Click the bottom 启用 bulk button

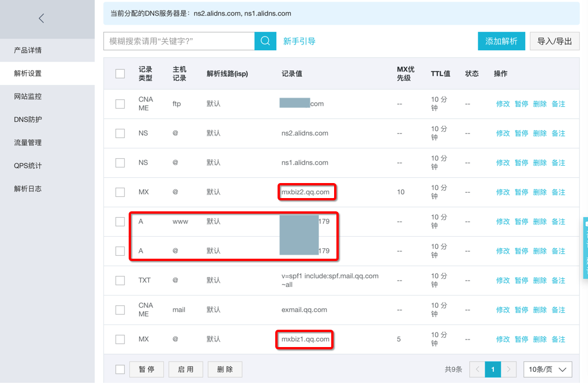(x=186, y=370)
